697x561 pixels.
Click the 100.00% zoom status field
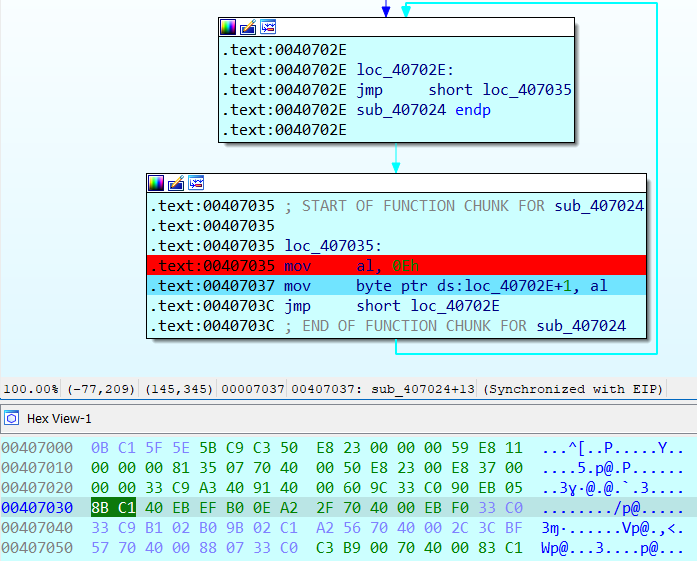pos(31,389)
